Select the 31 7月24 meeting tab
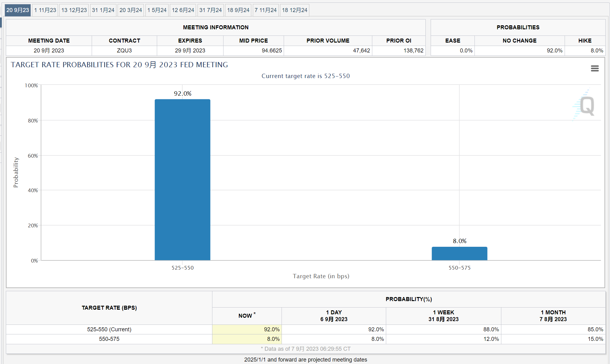610x364 pixels. [x=211, y=10]
